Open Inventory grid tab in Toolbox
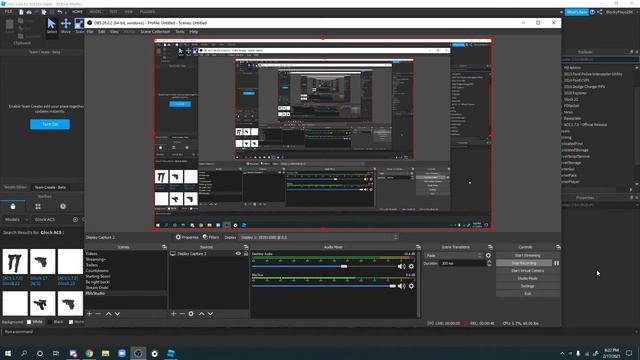This screenshot has width=640, height=360. click(x=38, y=207)
